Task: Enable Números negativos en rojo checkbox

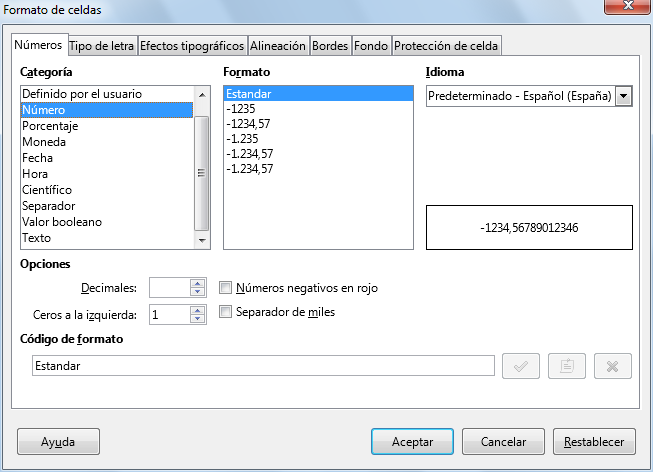Action: pos(225,287)
